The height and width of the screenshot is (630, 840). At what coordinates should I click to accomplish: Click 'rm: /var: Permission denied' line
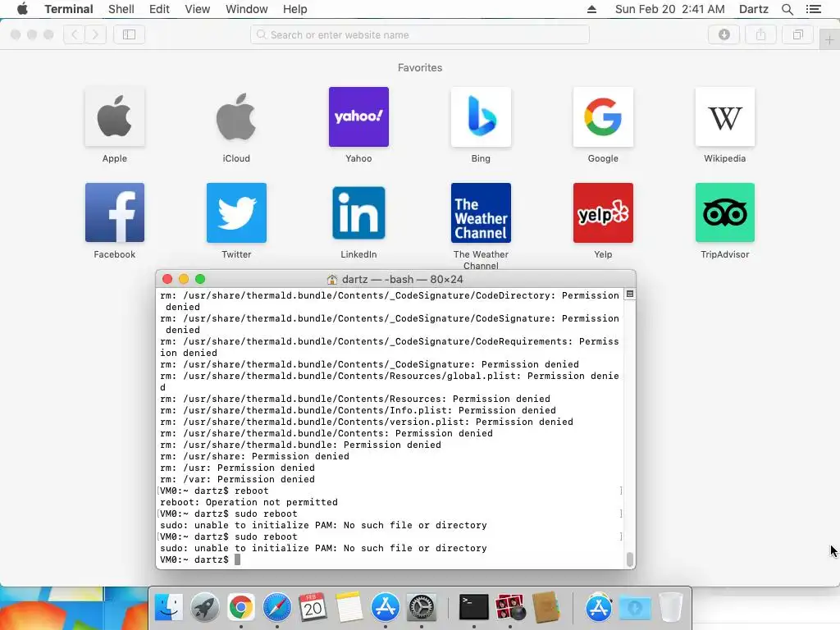(237, 479)
